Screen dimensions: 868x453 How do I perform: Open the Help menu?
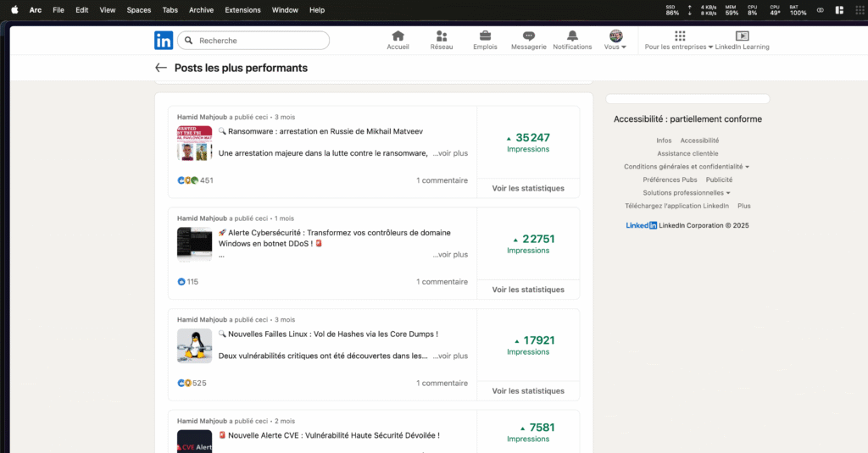tap(317, 10)
